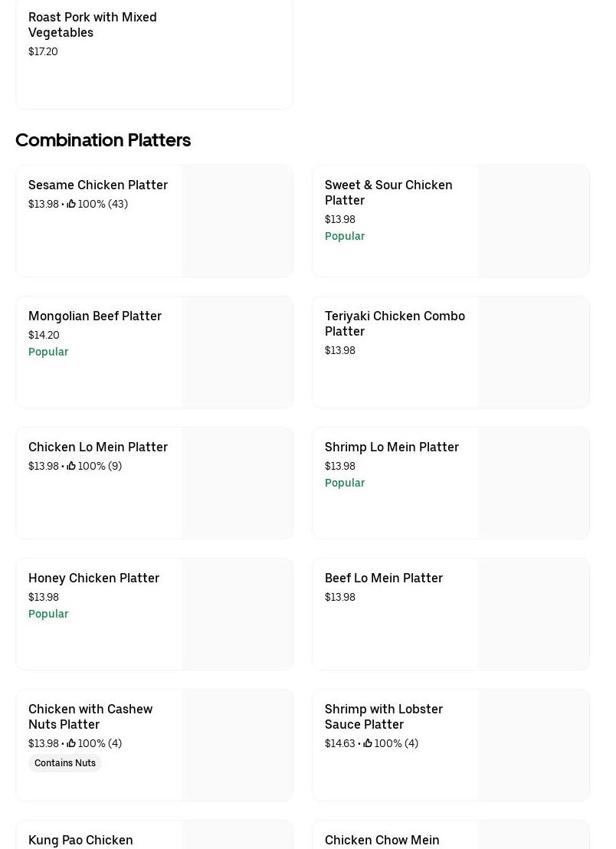Viewport: 616px width, 849px height.
Task: Click Sesame Chicken Platter image thumbnail
Action: coord(238,221)
